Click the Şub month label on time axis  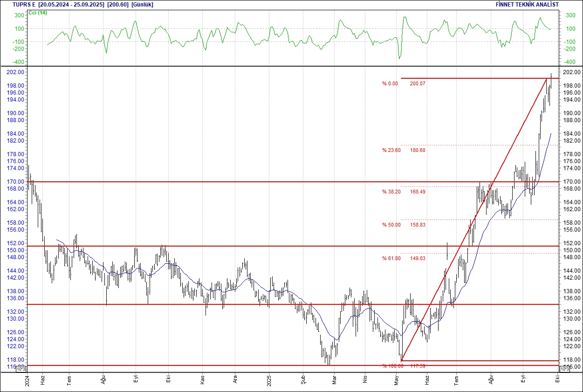coord(303,380)
